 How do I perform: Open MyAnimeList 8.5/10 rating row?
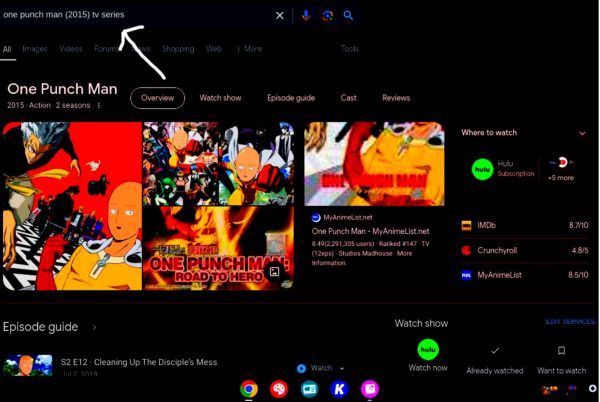coord(525,275)
